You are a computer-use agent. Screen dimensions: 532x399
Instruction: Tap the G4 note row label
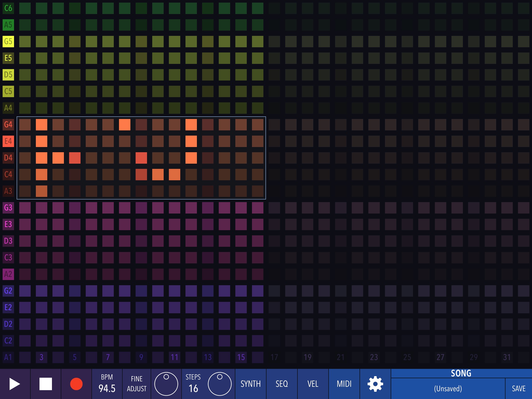tap(8, 125)
